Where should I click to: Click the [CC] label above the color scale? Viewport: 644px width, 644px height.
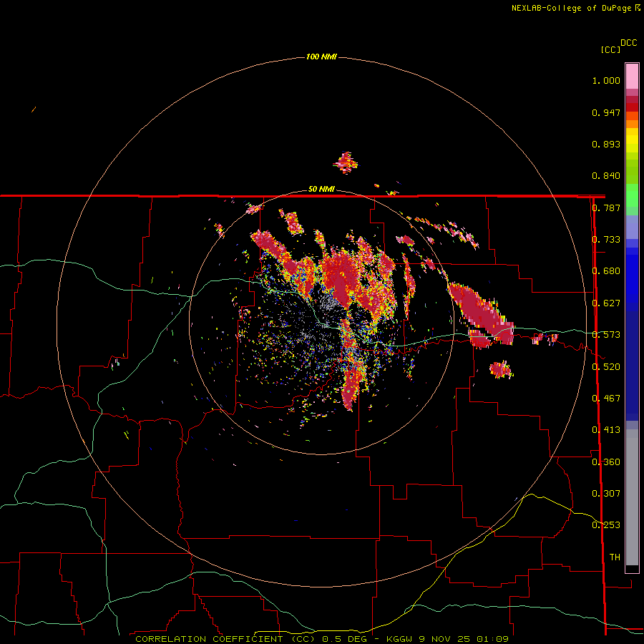[x=611, y=49]
